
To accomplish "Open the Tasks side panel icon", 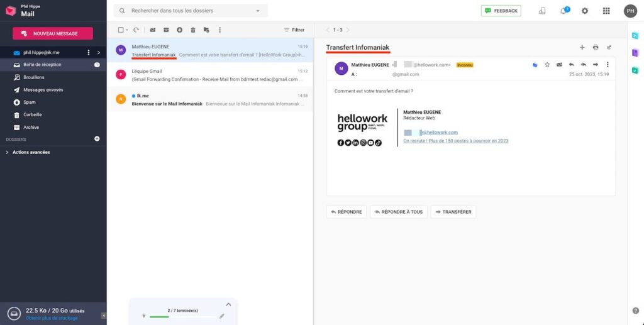I will pos(635,70).
